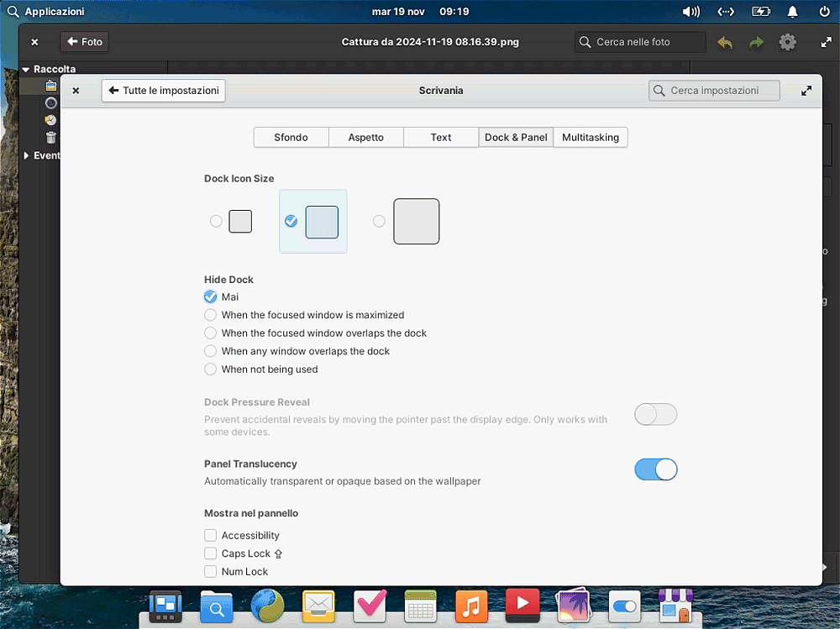Show notifications bell in top panel
Image resolution: width=840 pixels, height=629 pixels.
[x=792, y=11]
